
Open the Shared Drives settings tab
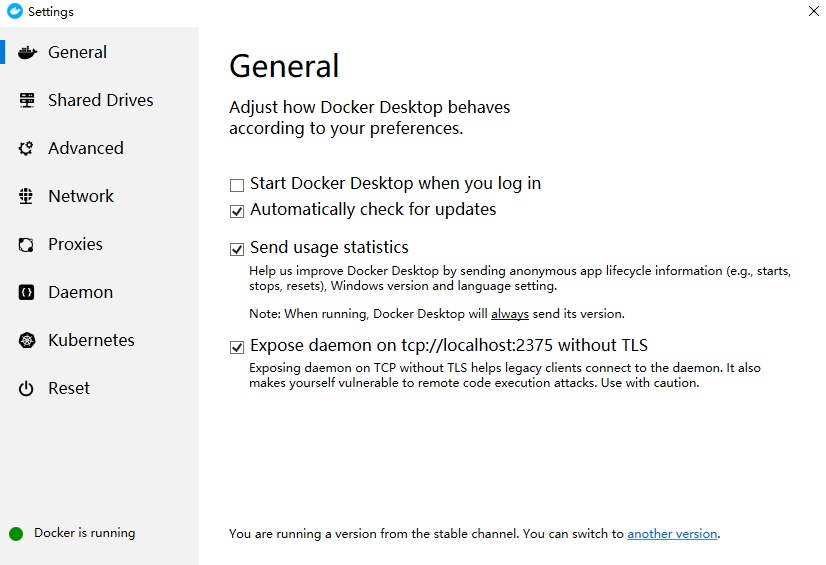click(x=101, y=100)
